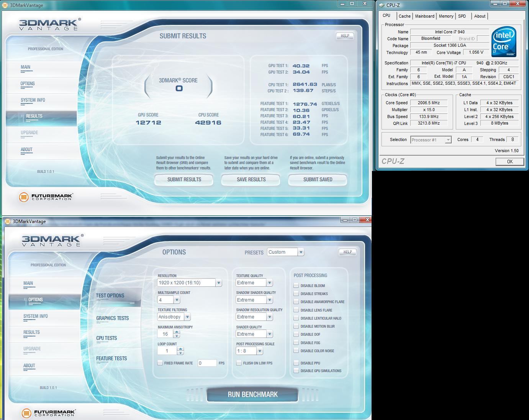This screenshot has height=420, width=529.
Task: Open CPU-Z SPD tab
Action: (x=462, y=16)
